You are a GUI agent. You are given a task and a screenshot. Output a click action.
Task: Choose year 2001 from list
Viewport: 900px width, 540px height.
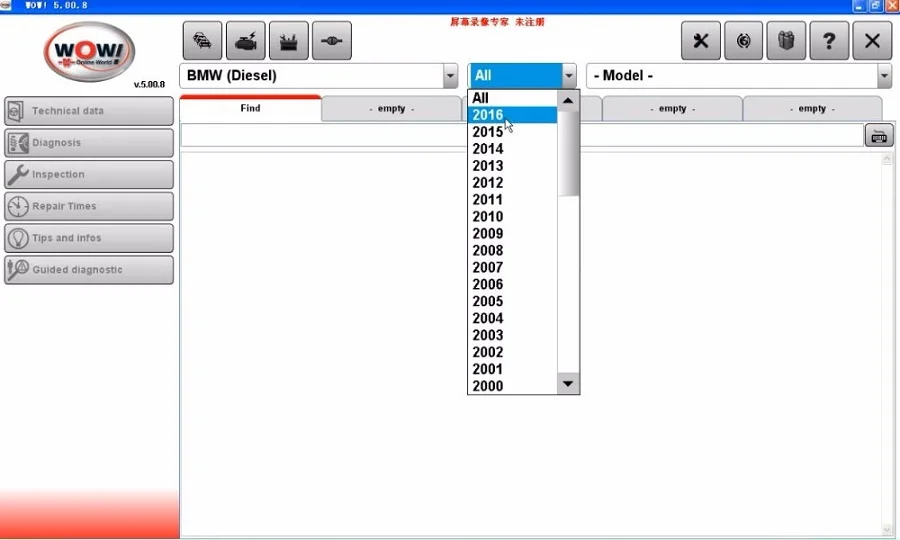coord(513,369)
